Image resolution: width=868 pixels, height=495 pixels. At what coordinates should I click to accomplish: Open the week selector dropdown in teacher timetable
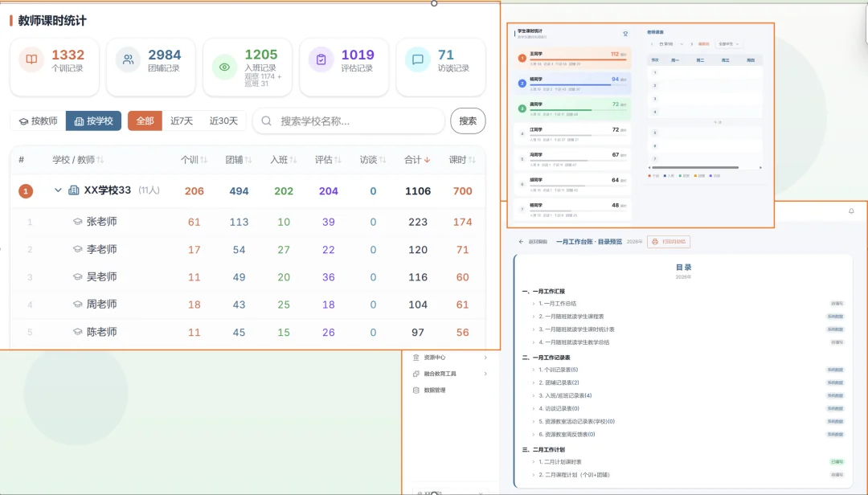tap(671, 43)
